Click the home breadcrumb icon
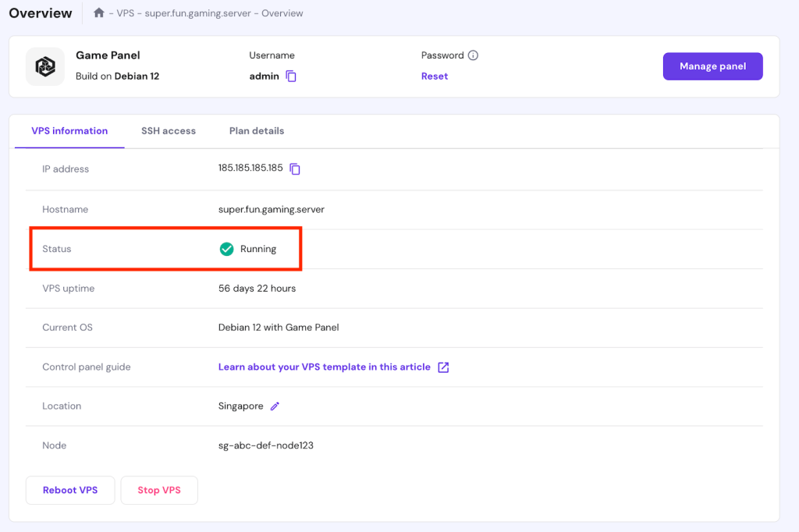This screenshot has height=532, width=799. (x=98, y=12)
